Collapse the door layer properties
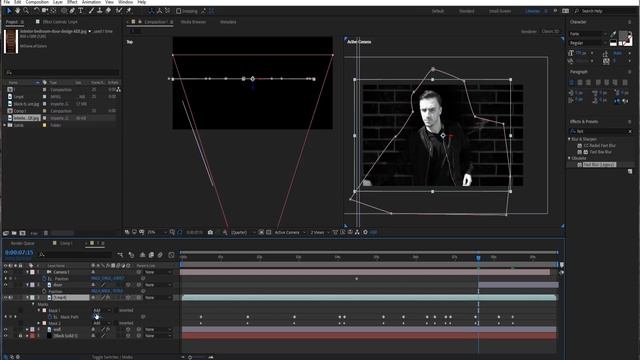This screenshot has width=640, height=360. point(27,285)
